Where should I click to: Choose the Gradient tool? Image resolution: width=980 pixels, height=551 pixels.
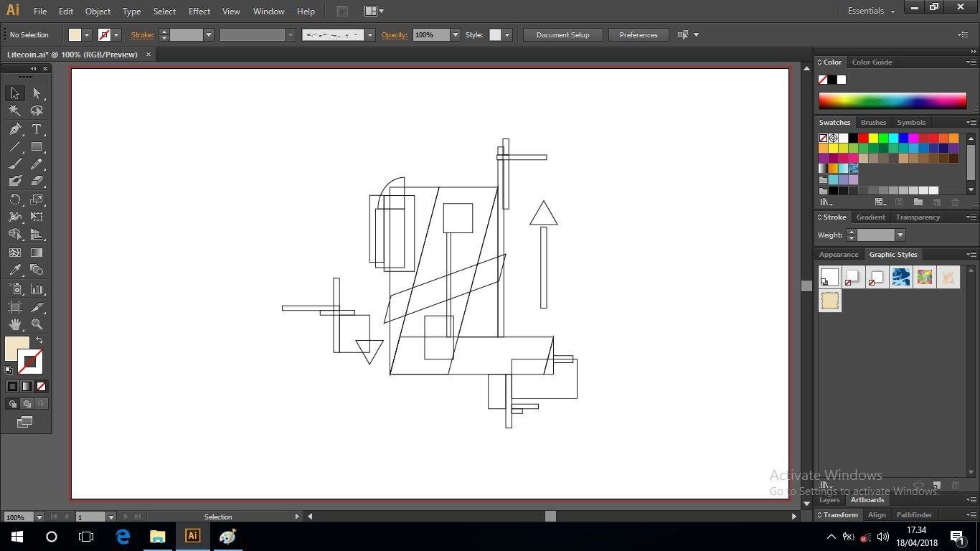37,253
